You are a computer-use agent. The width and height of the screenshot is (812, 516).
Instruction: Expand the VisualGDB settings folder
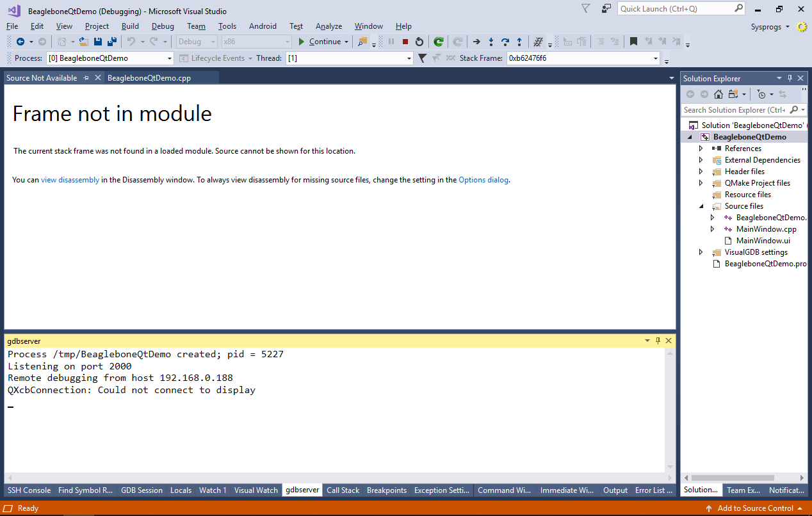[x=701, y=252]
